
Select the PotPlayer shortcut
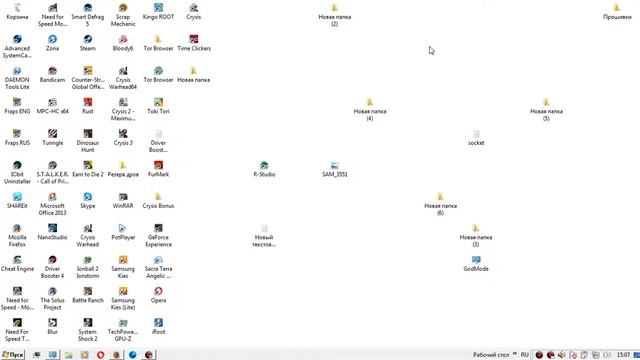(x=123, y=232)
